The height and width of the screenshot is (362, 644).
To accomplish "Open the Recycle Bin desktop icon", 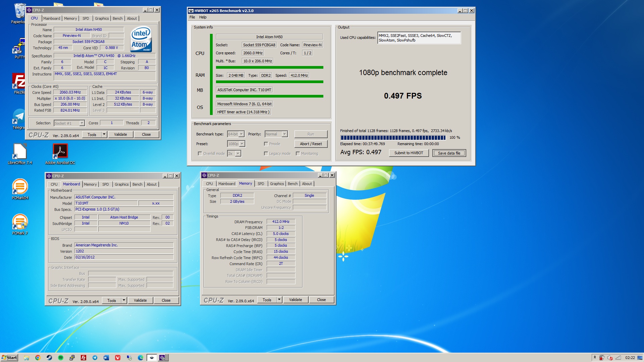I will pos(18,13).
